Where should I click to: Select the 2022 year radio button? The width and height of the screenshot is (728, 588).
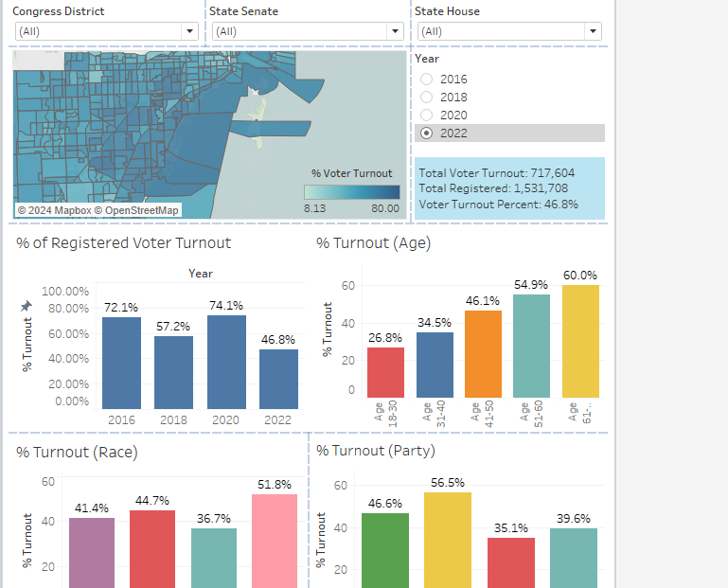pyautogui.click(x=426, y=134)
